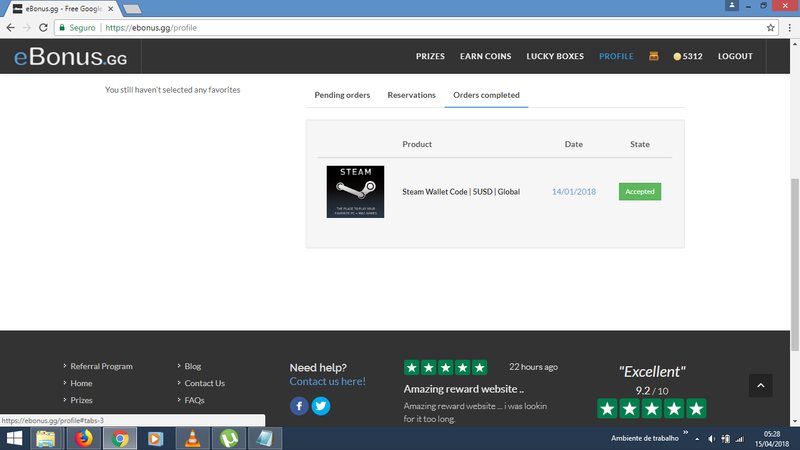This screenshot has width=800, height=450.
Task: Click the Date column header
Action: tap(573, 144)
